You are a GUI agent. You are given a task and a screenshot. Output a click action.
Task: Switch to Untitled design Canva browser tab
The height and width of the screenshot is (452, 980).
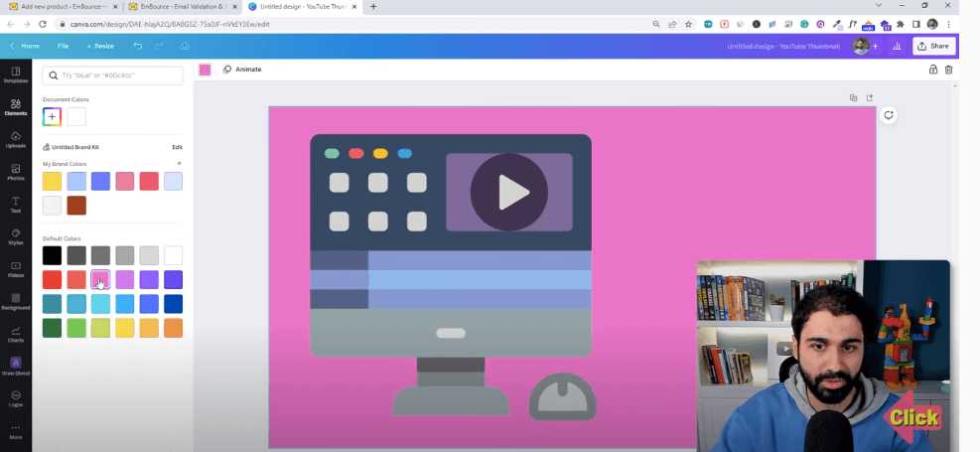(x=303, y=7)
